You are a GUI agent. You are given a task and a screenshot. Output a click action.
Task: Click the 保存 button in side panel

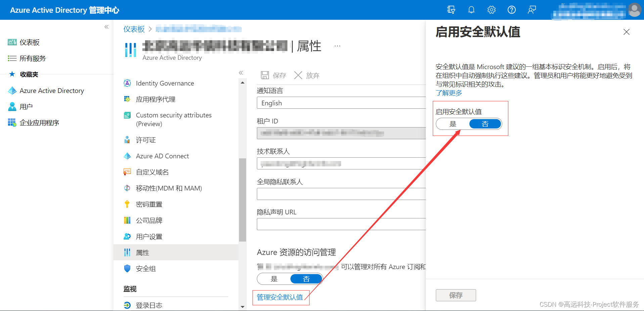(x=456, y=295)
